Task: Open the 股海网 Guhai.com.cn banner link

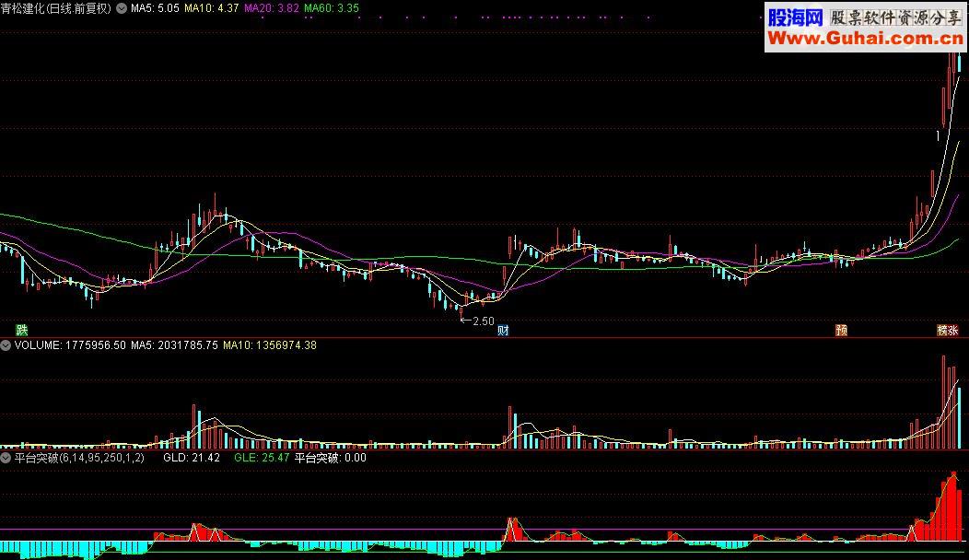Action: (x=865, y=28)
